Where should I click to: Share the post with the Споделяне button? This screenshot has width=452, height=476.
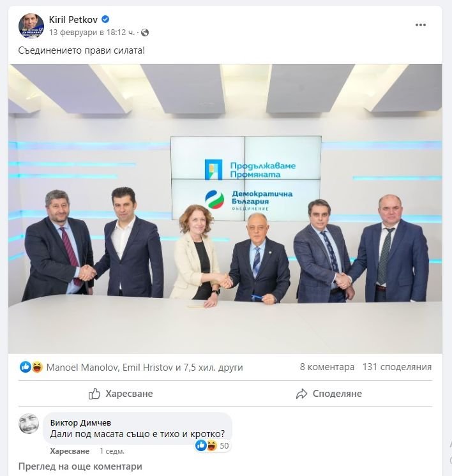point(329,394)
